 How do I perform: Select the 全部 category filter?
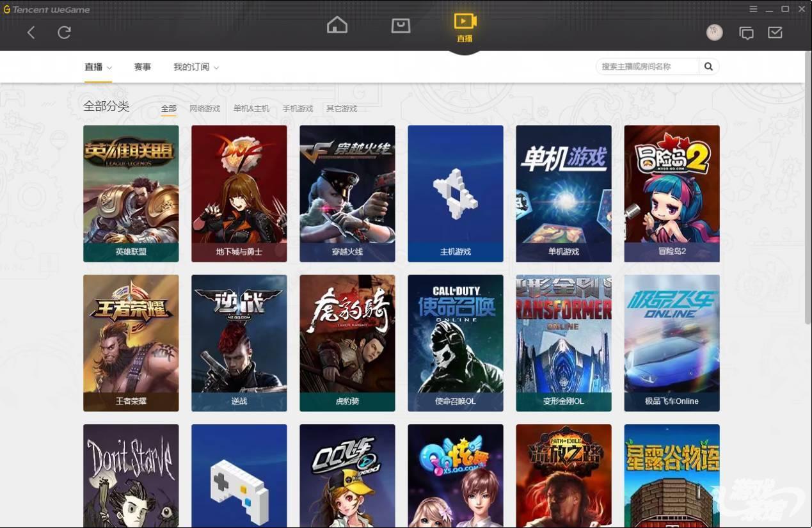[x=168, y=109]
